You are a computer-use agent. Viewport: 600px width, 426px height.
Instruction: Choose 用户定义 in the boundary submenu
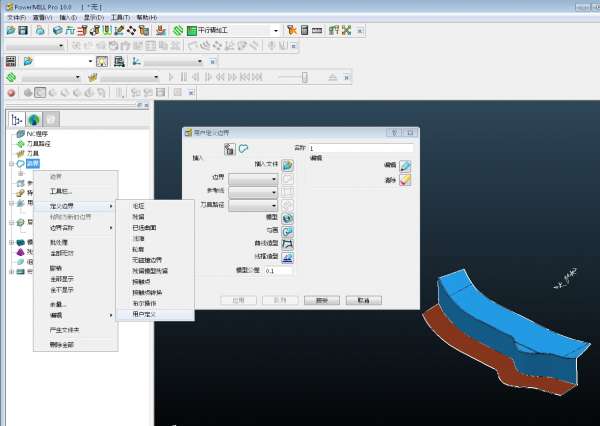pyautogui.click(x=155, y=315)
